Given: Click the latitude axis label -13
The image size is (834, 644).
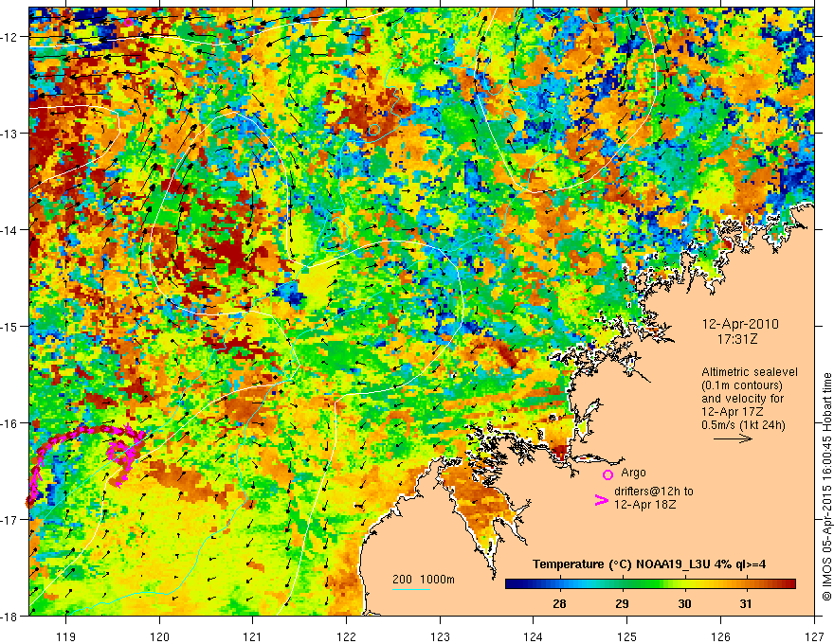Looking at the screenshot, I should pos(9,134).
